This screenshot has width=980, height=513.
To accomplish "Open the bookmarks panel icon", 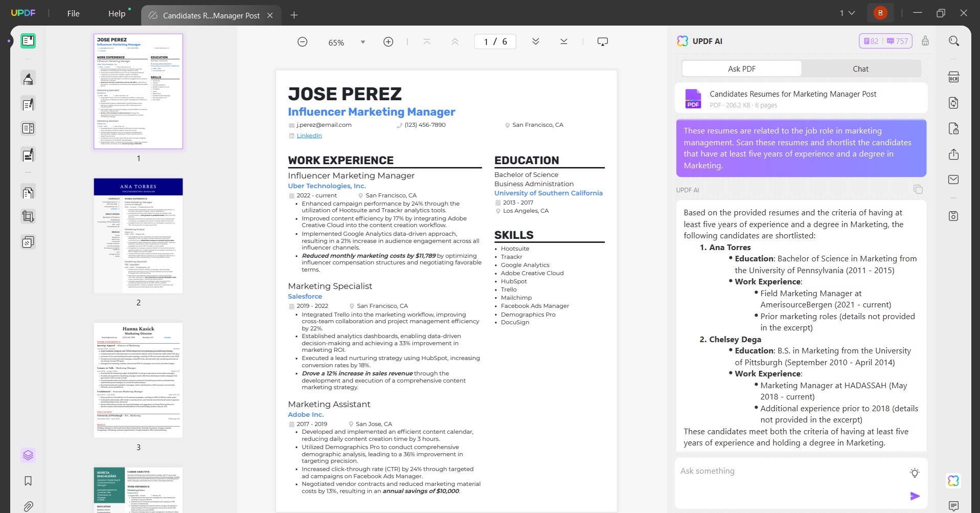I will [x=28, y=481].
